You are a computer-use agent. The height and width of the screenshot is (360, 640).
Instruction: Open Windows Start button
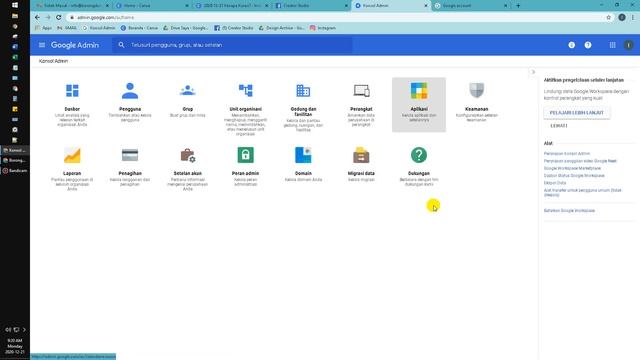coord(15,5)
